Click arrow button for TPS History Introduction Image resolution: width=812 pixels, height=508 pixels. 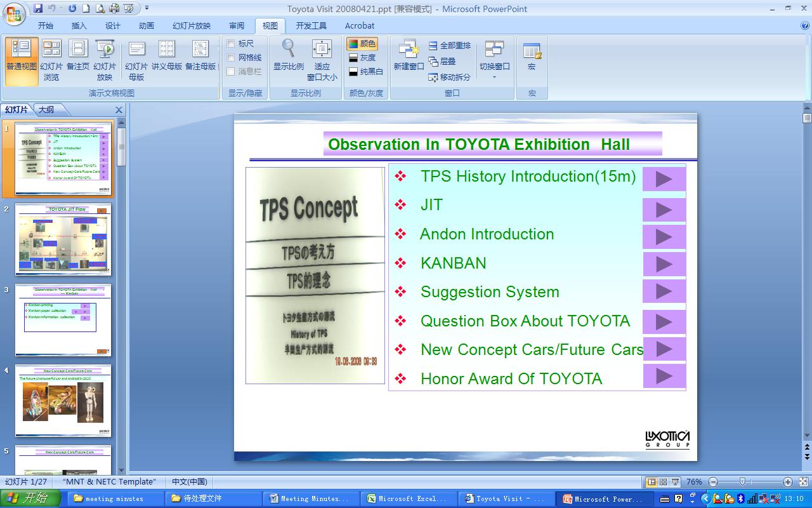[x=664, y=179]
